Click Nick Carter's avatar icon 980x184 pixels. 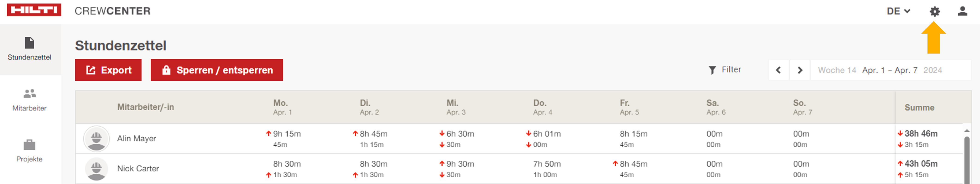tap(96, 169)
